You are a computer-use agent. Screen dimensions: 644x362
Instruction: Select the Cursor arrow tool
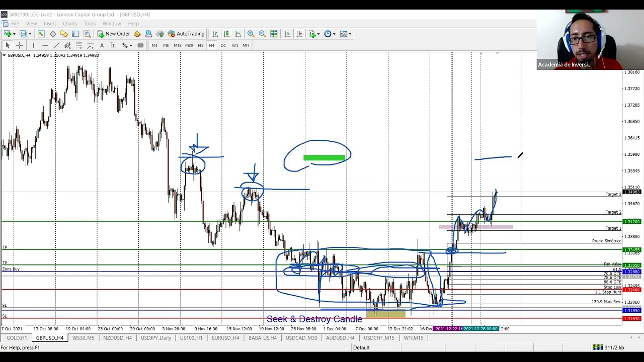(8, 45)
